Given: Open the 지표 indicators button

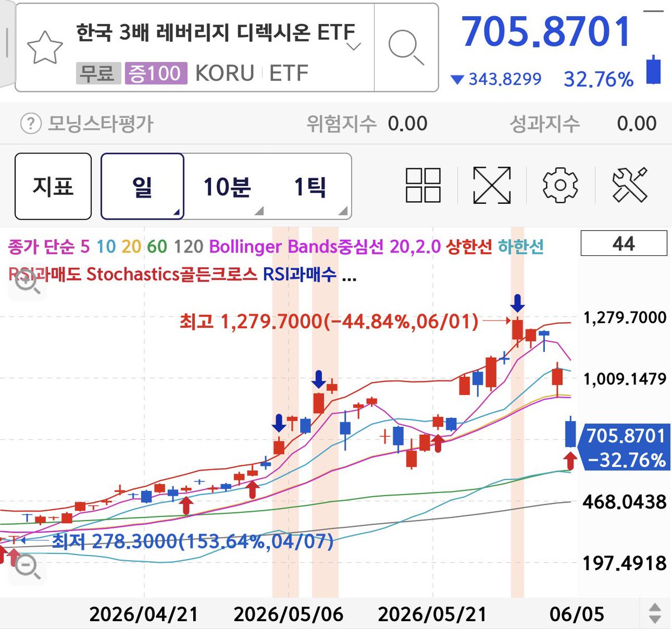Looking at the screenshot, I should (53, 186).
